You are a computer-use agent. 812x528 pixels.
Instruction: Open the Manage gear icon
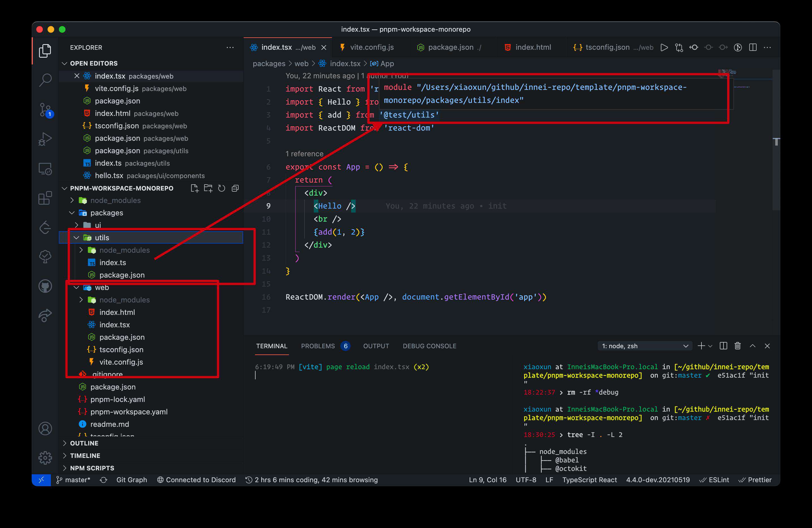coord(45,458)
